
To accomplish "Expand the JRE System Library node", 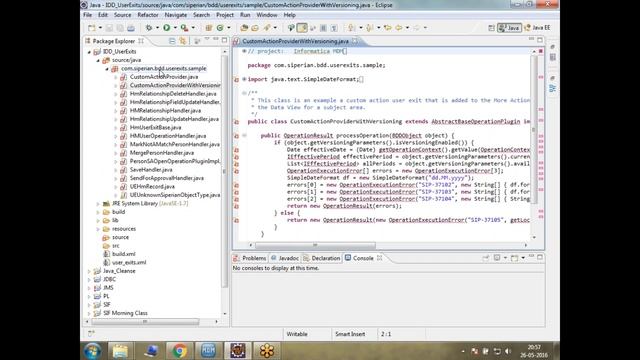I will click(x=98, y=203).
